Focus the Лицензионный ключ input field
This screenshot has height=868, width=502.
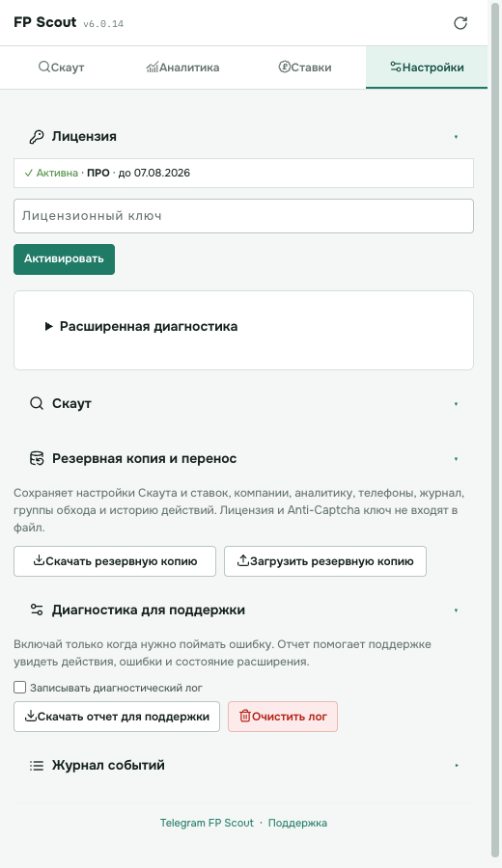click(x=244, y=216)
